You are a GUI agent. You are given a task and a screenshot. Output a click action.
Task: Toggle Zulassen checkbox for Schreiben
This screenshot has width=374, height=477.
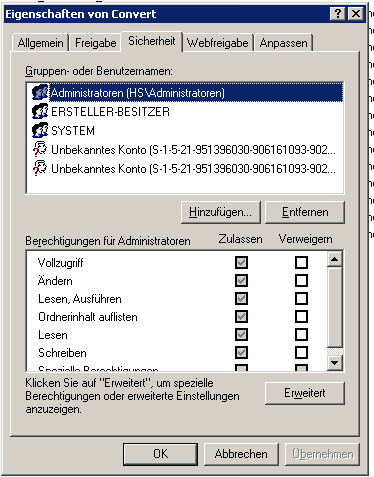coord(241,352)
